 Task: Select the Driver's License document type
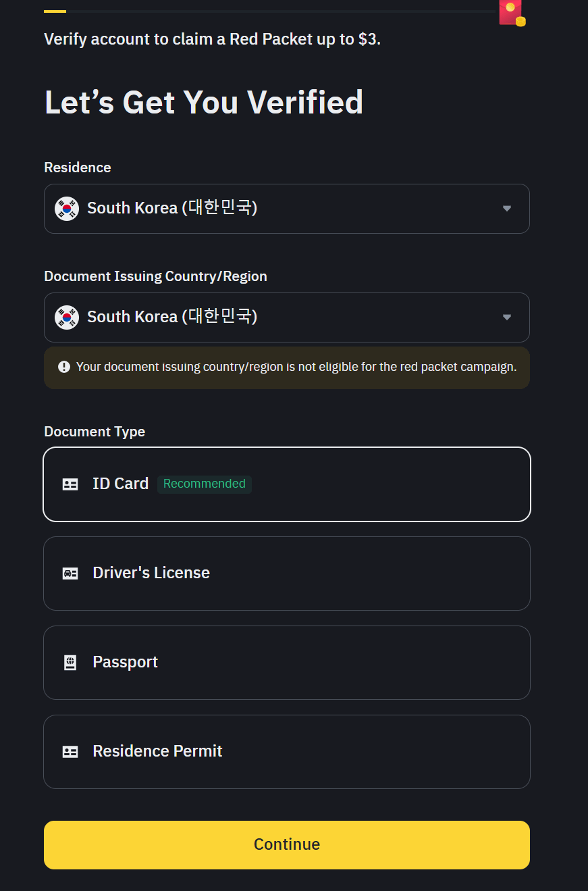pyautogui.click(x=287, y=573)
